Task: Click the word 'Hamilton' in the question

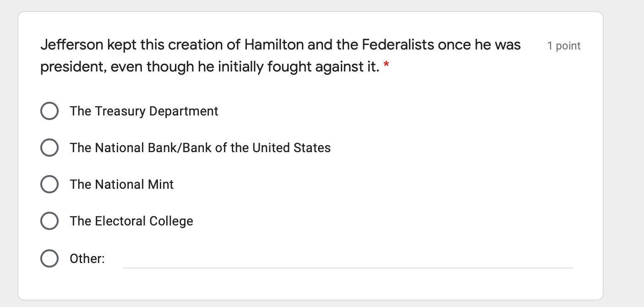Action: point(274,45)
